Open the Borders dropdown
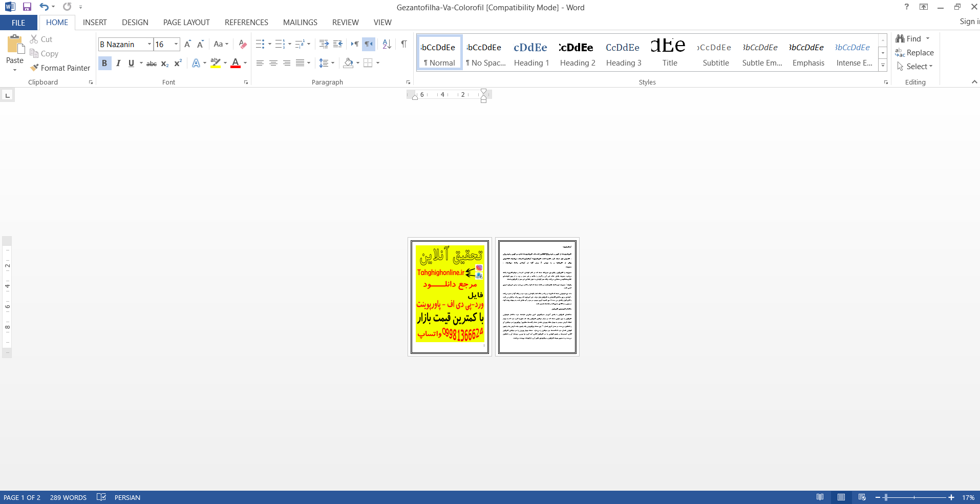 378,63
